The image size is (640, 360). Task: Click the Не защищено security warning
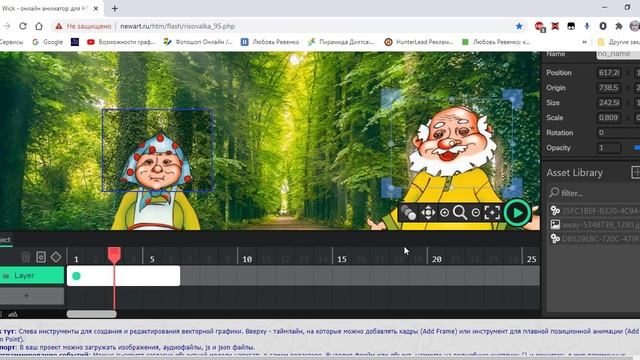click(83, 26)
